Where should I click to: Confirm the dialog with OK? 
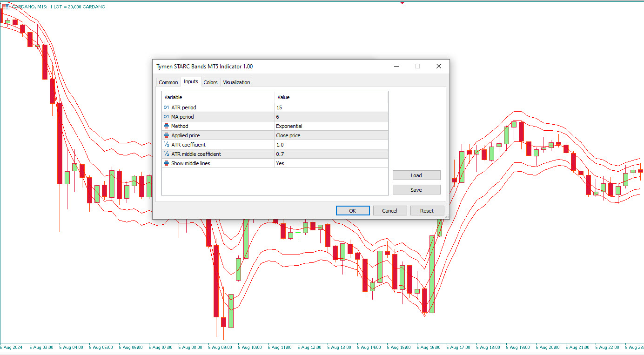click(x=353, y=211)
